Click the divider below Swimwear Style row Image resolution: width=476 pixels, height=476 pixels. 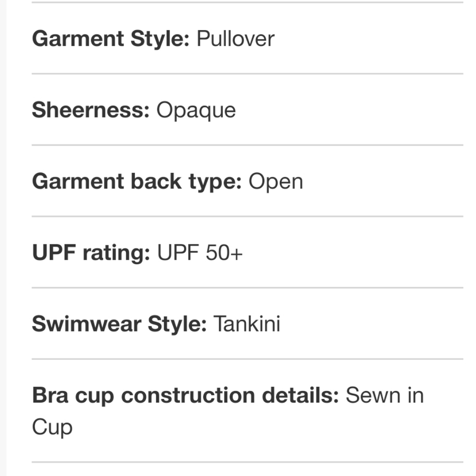click(247, 359)
